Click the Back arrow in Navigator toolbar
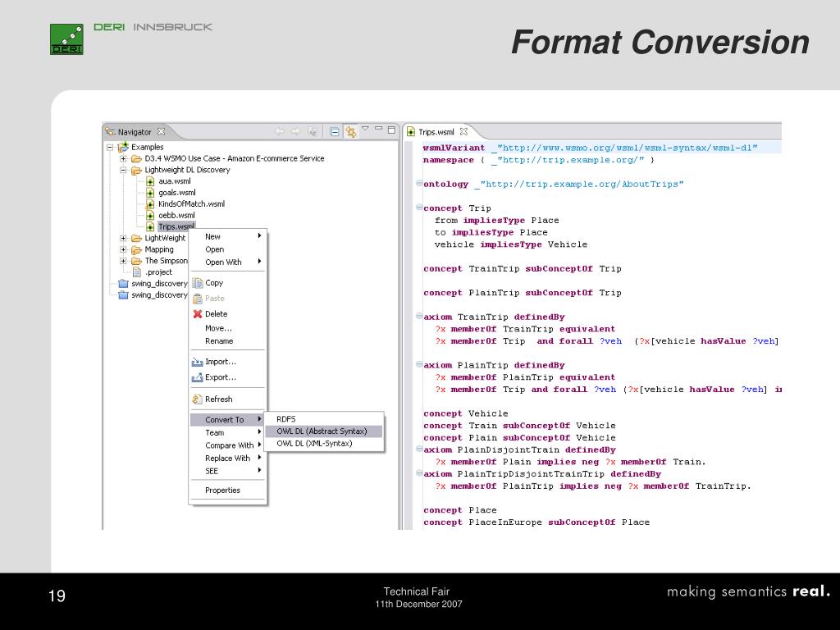The image size is (840, 630). pyautogui.click(x=280, y=131)
